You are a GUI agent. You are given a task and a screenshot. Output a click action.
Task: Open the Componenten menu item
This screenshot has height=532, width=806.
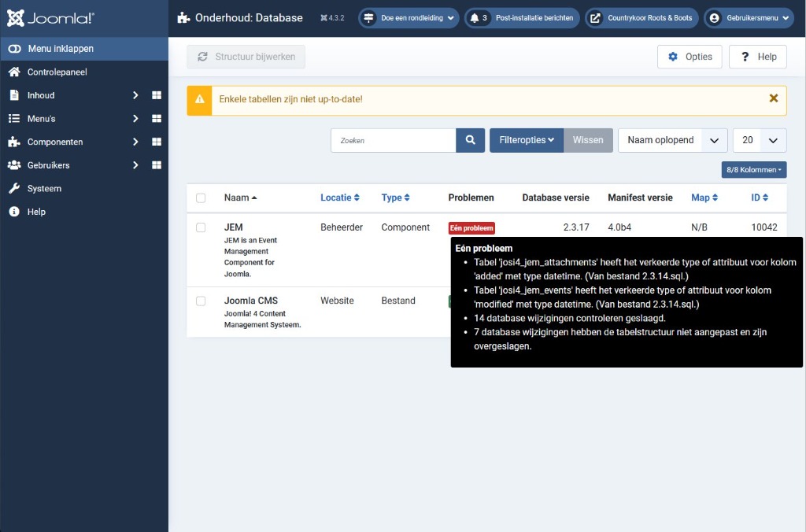coord(55,142)
